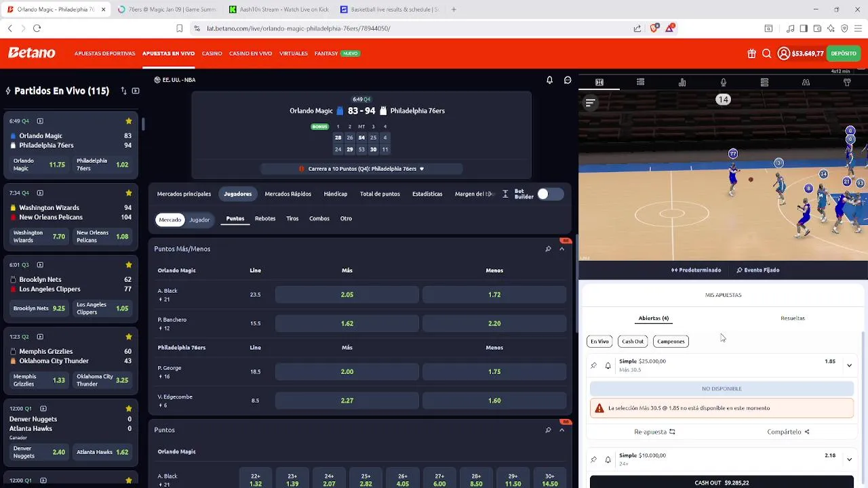Open Brave wallet icon in toolbar
The width and height of the screenshot is (868, 488).
(817, 28)
